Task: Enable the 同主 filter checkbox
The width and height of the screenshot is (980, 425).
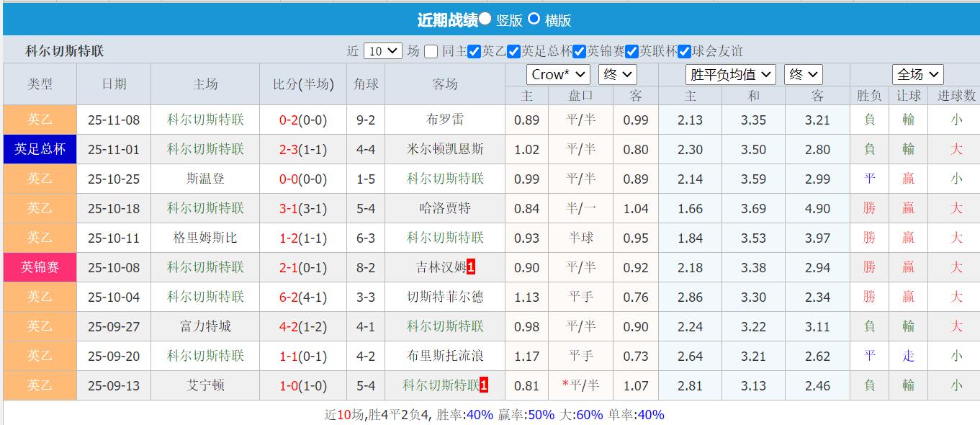Action: (x=430, y=50)
